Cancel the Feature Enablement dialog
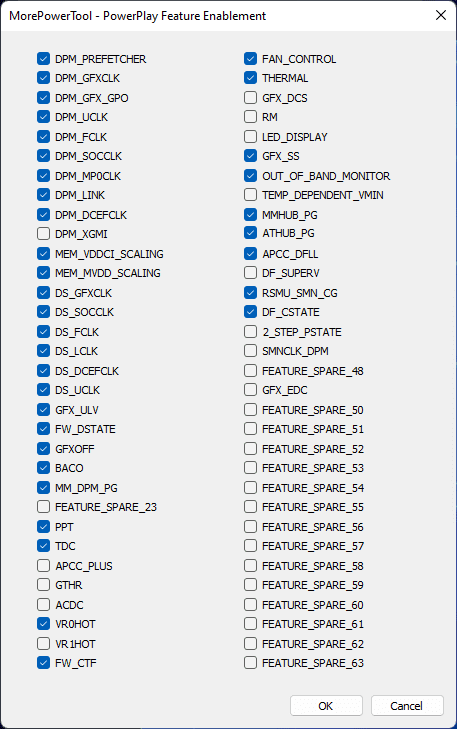Screen dimensions: 457x729 [407, 706]
